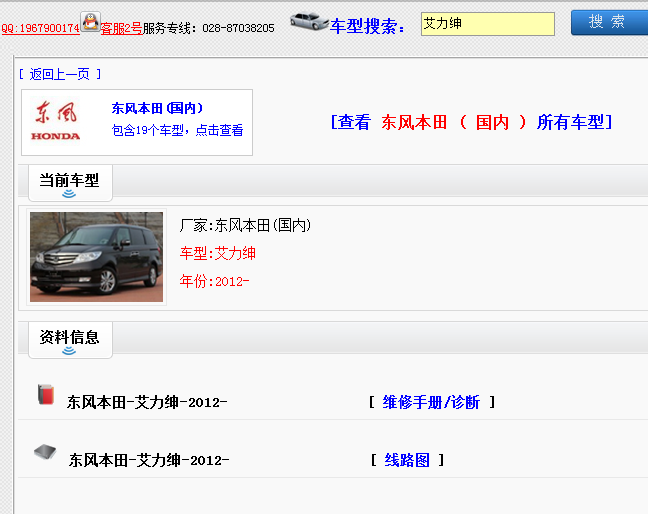Image resolution: width=648 pixels, height=514 pixels.
Task: Open 查看东风本田（国内）所有车型 link
Action: [x=471, y=122]
